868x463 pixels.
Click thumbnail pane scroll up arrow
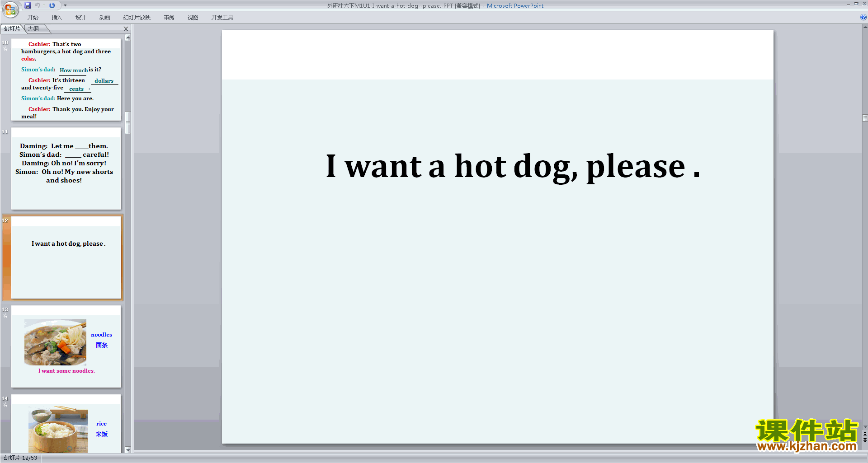pos(128,38)
